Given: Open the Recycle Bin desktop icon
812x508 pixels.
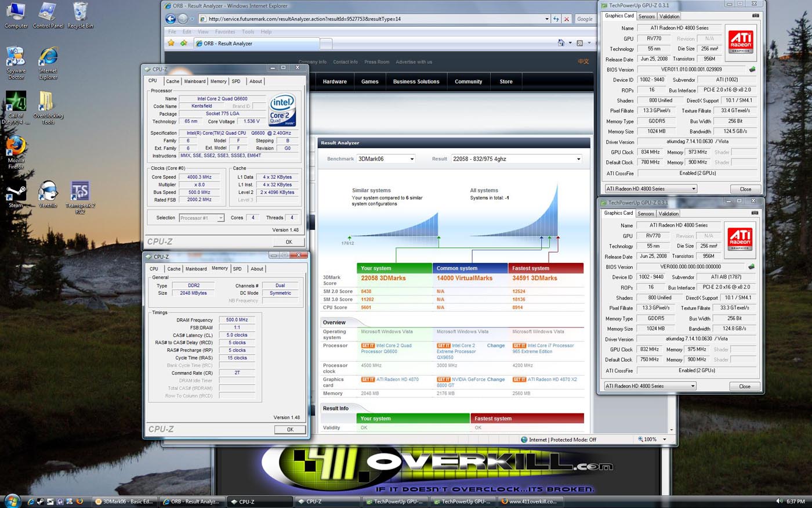Looking at the screenshot, I should (x=80, y=15).
